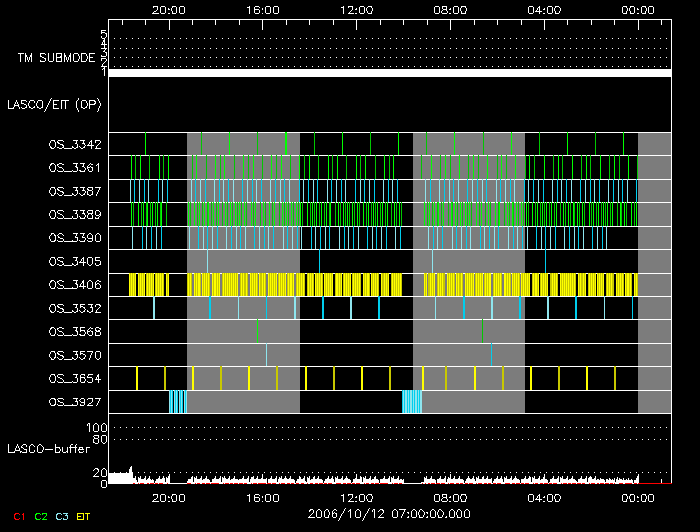Click the white TM SUBMODE level 1 bar

coord(388,73)
